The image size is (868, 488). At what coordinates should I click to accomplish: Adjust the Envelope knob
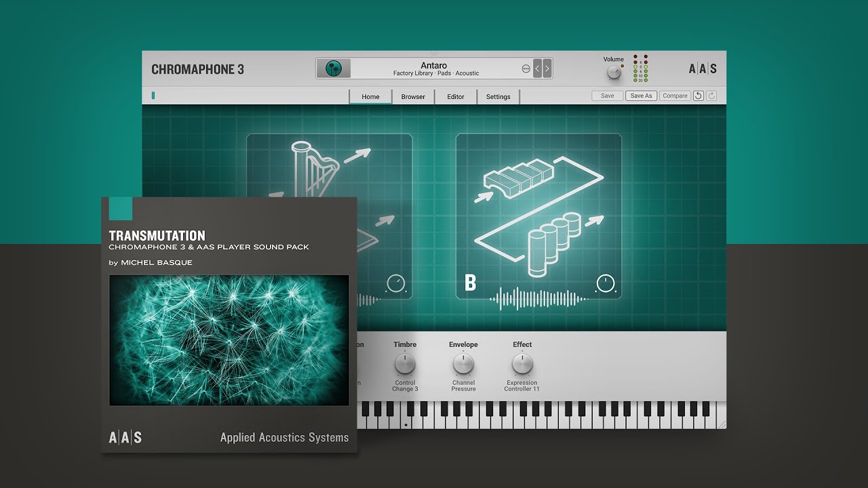click(463, 365)
